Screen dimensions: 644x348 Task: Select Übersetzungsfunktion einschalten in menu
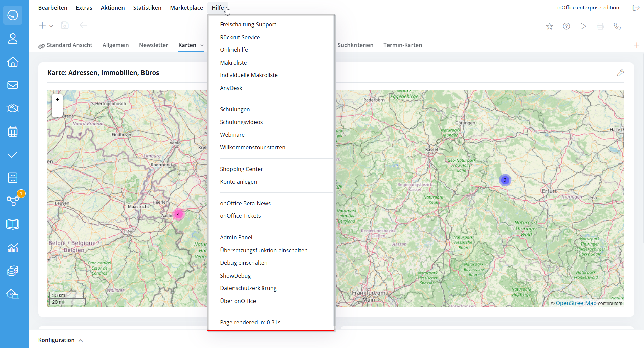pyautogui.click(x=263, y=250)
